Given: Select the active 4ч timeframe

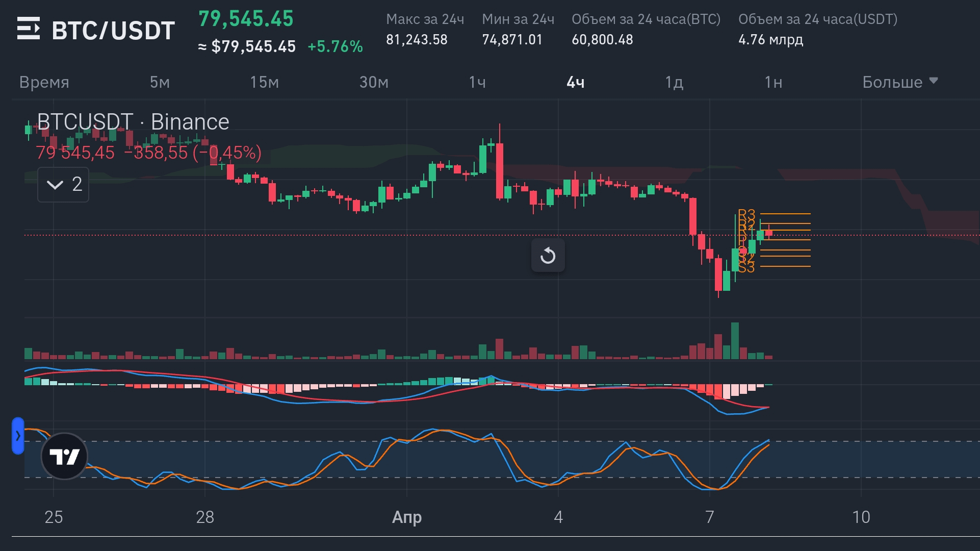Looking at the screenshot, I should point(575,82).
